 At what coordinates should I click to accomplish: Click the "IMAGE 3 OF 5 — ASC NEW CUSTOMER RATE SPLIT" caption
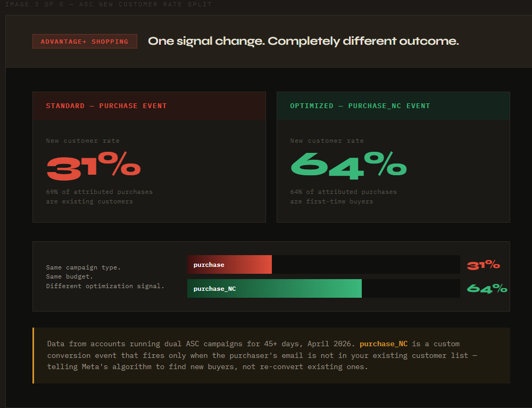[108, 4]
